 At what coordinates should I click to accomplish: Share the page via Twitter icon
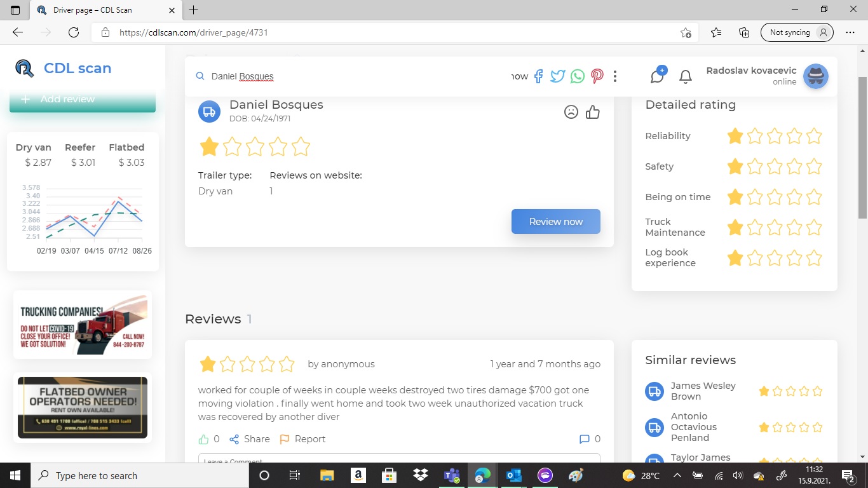(x=557, y=76)
